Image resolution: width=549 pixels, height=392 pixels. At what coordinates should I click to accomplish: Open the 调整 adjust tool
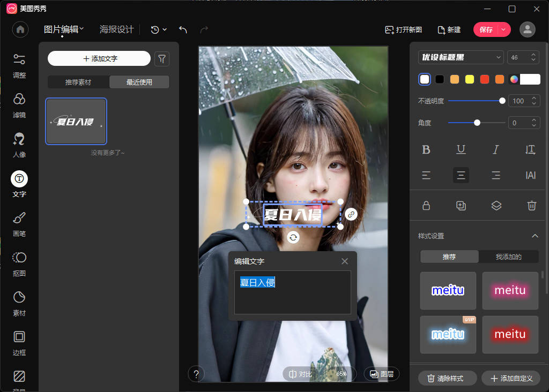[x=19, y=65]
